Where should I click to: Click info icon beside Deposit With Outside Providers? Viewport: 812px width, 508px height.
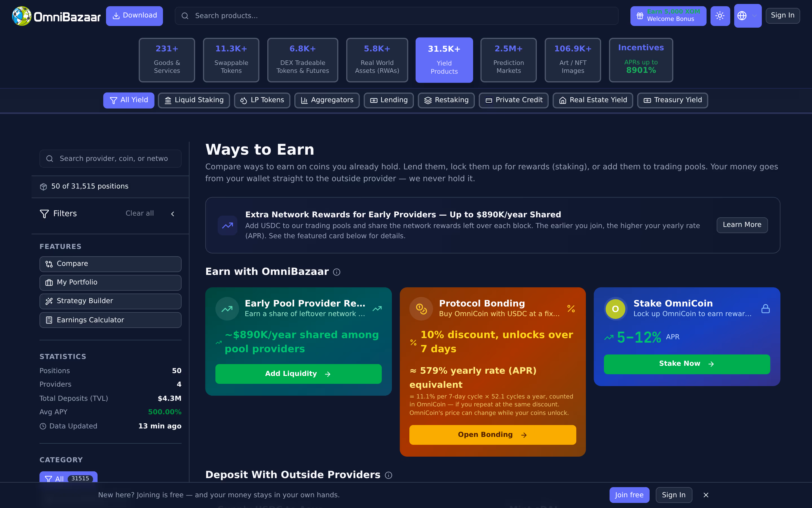click(389, 476)
